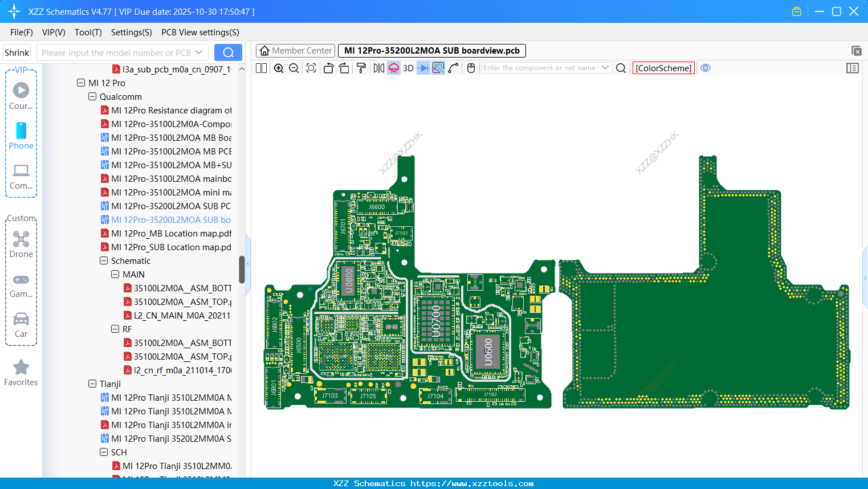Open the Settings menu
Screen dimensions: 868x489
pyautogui.click(x=131, y=32)
